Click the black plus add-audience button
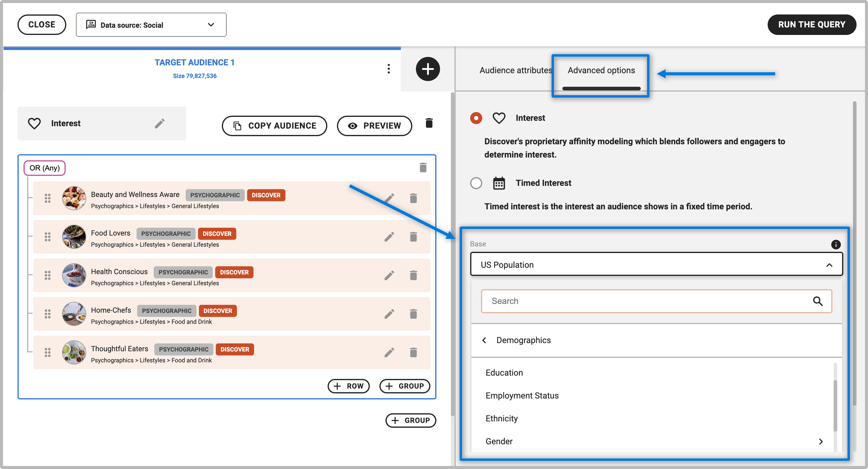Image resolution: width=868 pixels, height=469 pixels. 428,69
